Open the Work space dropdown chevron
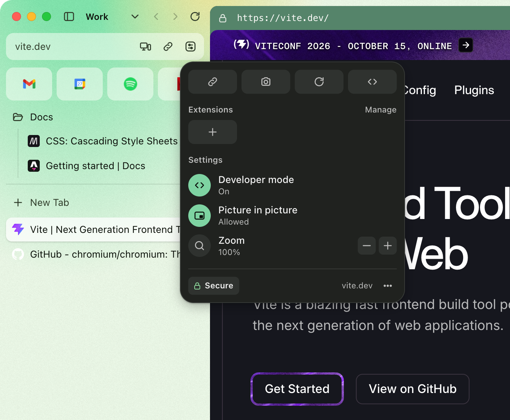The height and width of the screenshot is (420, 510). pyautogui.click(x=135, y=16)
